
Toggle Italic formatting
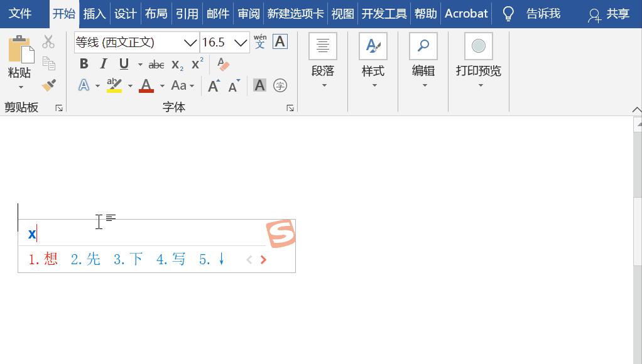point(103,63)
